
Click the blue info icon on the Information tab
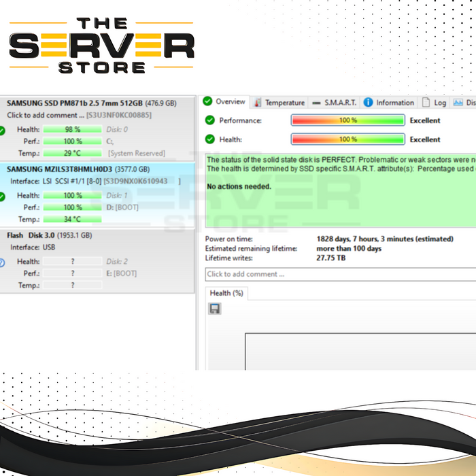point(368,103)
